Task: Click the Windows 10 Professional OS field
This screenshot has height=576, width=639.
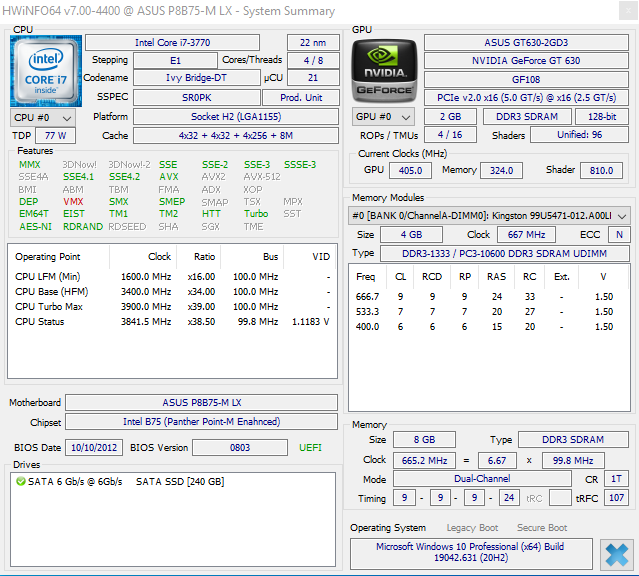Action: [x=470, y=554]
